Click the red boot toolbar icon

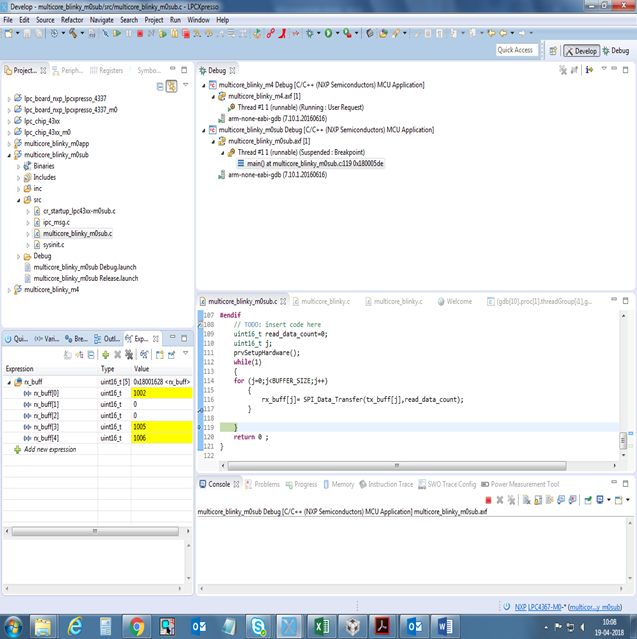pos(282,33)
